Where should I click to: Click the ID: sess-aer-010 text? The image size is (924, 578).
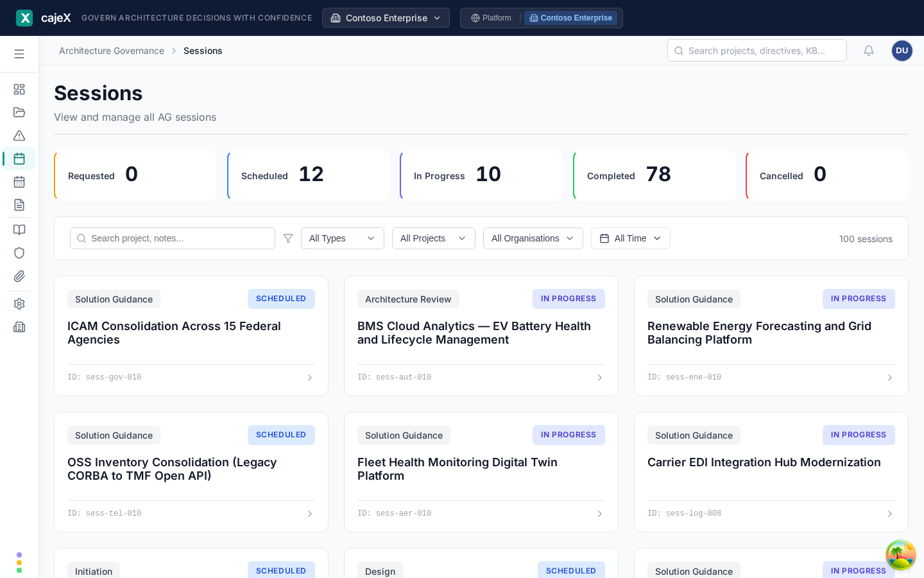[x=395, y=514]
